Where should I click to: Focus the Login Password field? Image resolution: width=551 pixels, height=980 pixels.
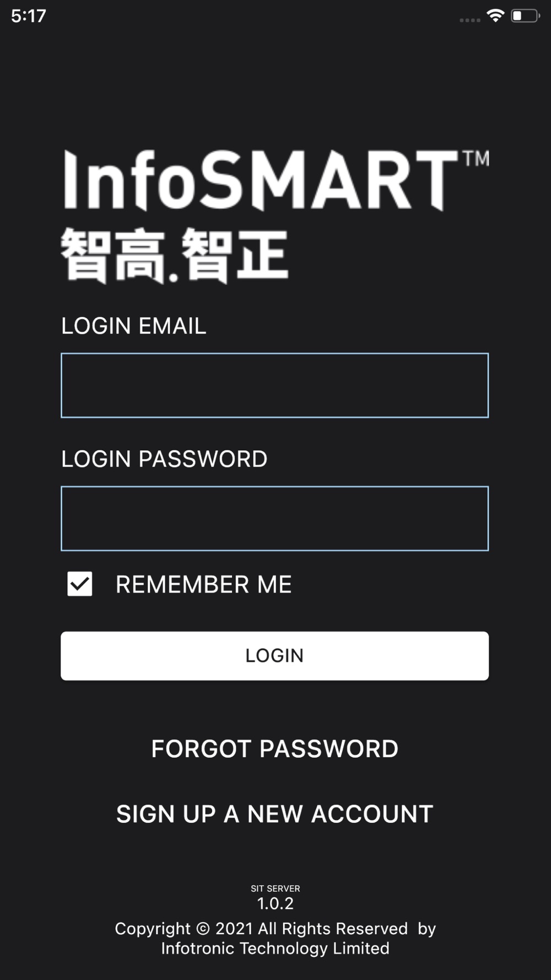click(275, 518)
